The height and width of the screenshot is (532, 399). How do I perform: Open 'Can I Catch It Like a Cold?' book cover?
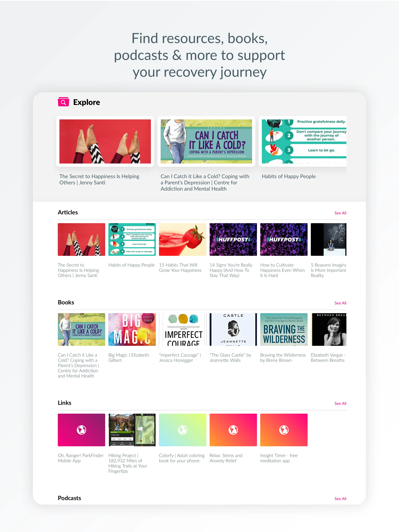[x=81, y=329]
